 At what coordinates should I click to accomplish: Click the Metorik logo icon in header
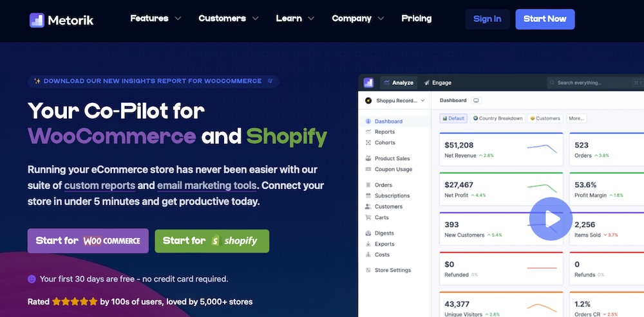tap(37, 20)
